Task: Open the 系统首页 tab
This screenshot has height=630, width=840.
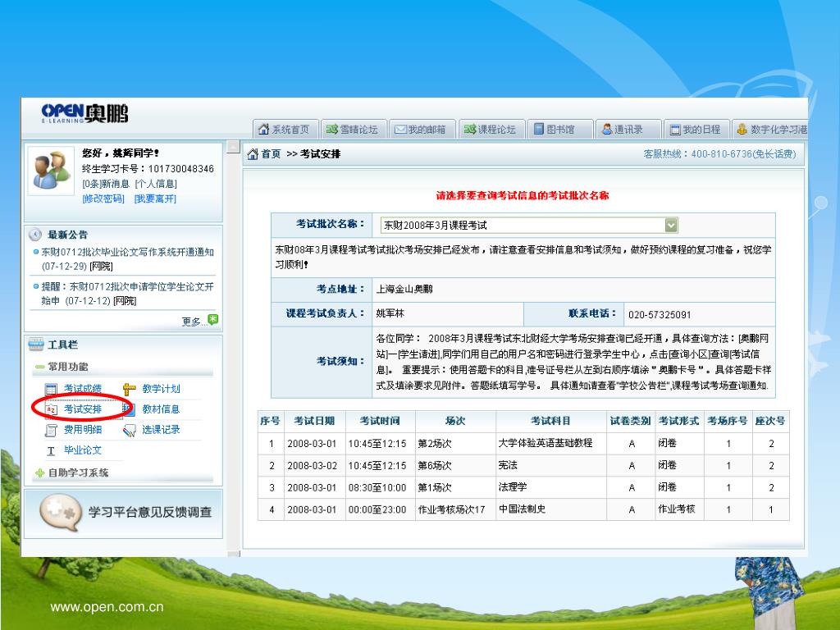Action: click(x=285, y=129)
